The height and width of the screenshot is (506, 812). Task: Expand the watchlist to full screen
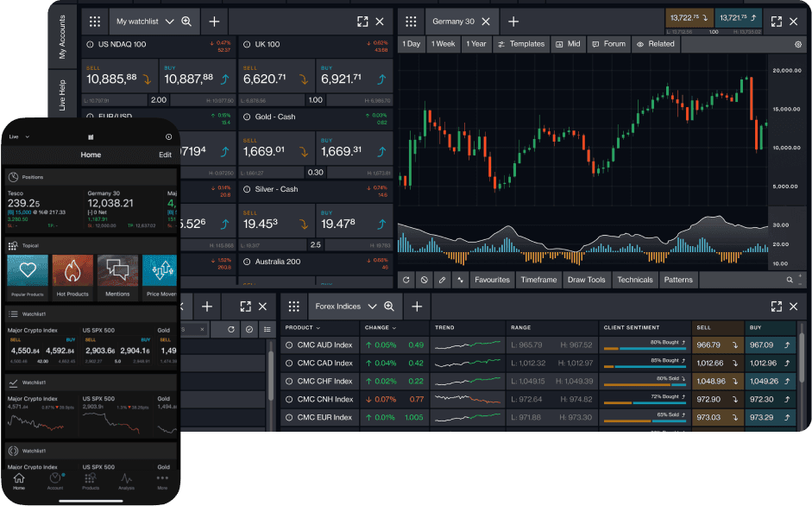click(363, 22)
